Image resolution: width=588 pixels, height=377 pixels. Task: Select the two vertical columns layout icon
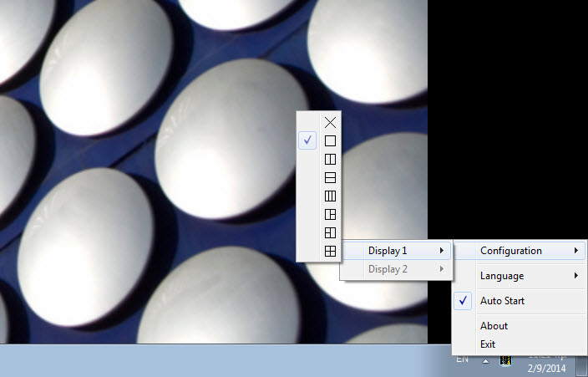coord(330,159)
